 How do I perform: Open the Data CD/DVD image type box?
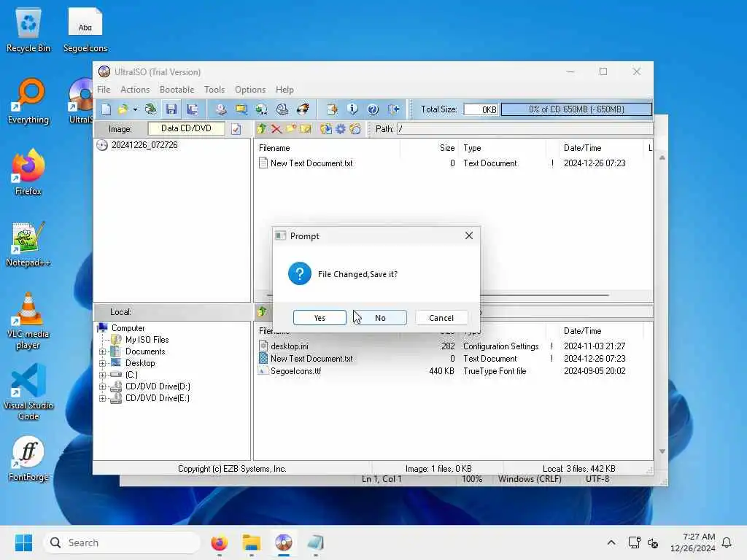point(186,128)
